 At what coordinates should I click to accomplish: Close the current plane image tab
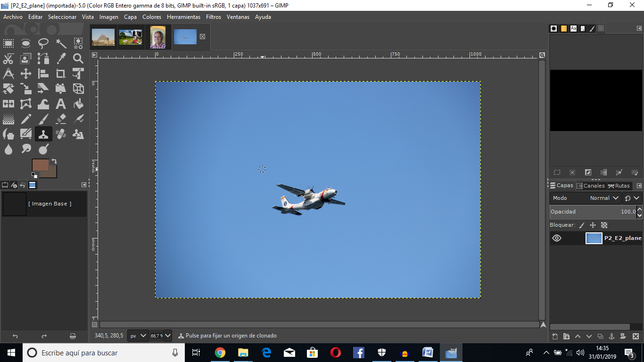coord(202,36)
